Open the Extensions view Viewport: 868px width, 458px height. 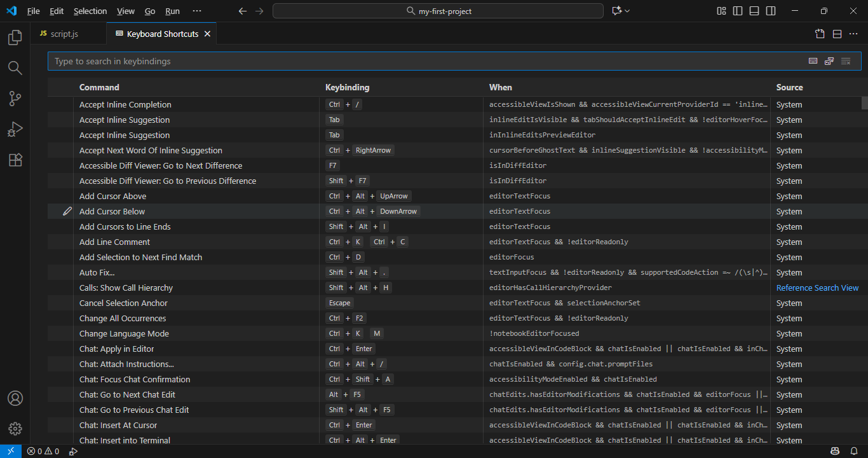click(x=15, y=160)
